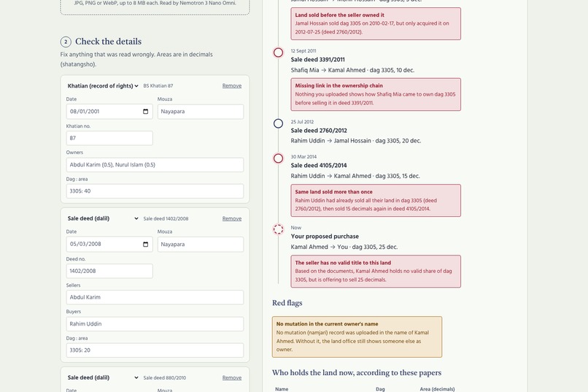Click the 'Sale deed 4105/2014' timeline title
The height and width of the screenshot is (392, 588).
[x=319, y=166]
